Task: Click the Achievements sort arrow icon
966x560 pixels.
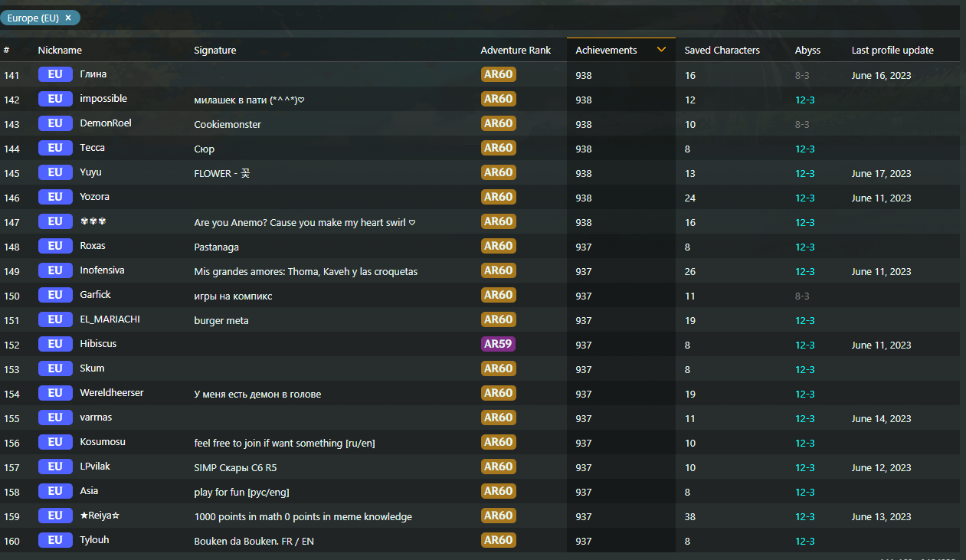Action: pyautogui.click(x=661, y=50)
